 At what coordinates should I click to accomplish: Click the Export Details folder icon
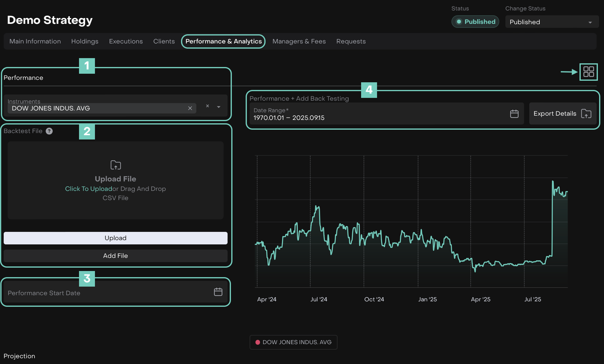(x=586, y=114)
